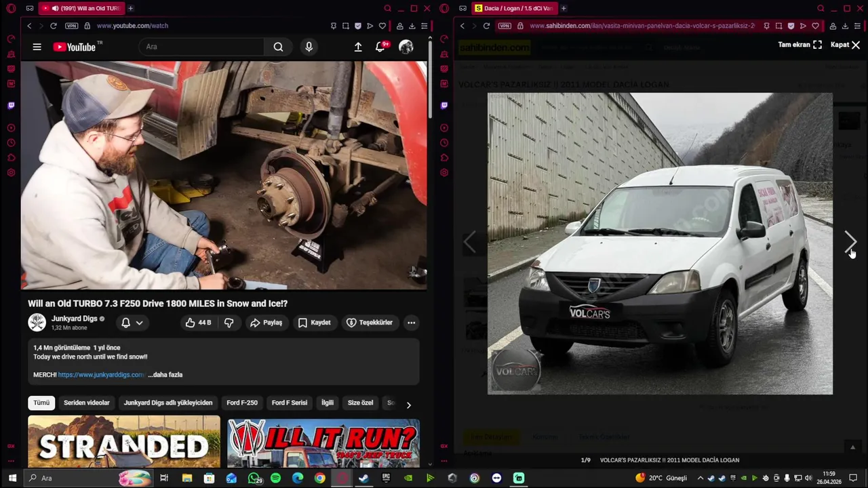
Task: Open WhatsApp taskbar icon with badge 29
Action: click(x=254, y=478)
